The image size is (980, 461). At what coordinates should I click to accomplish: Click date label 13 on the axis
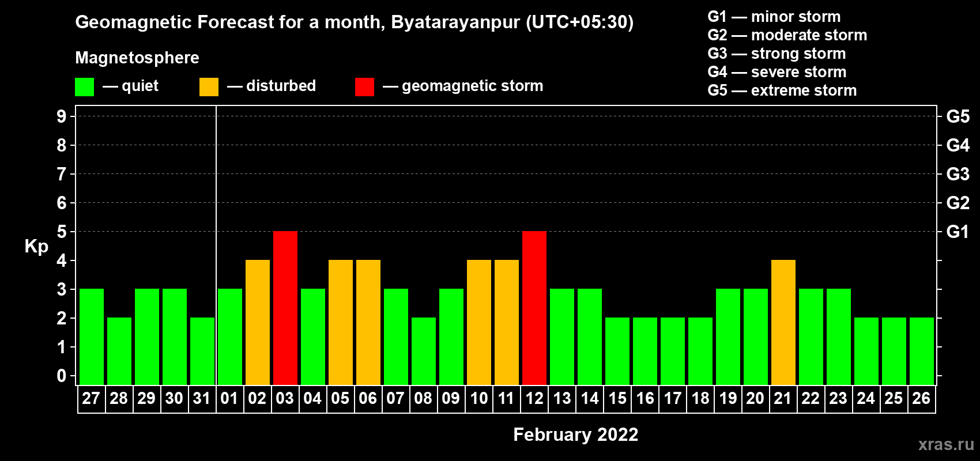561,398
